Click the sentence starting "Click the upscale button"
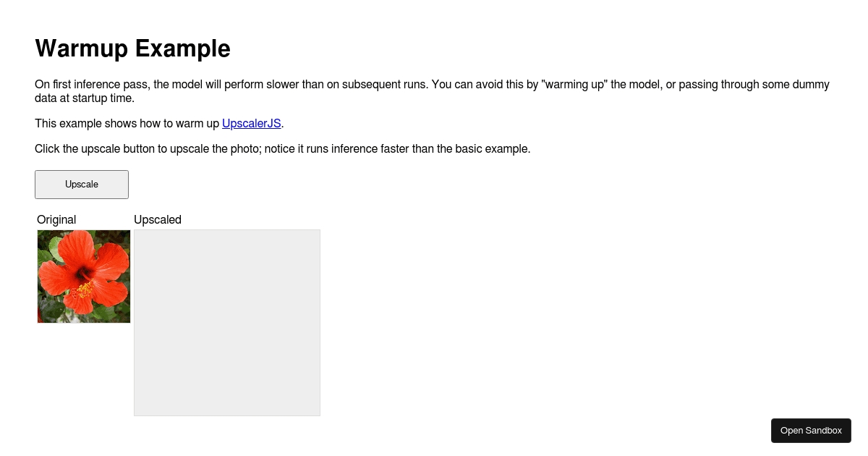Image resolution: width=868 pixels, height=456 pixels. tap(282, 149)
